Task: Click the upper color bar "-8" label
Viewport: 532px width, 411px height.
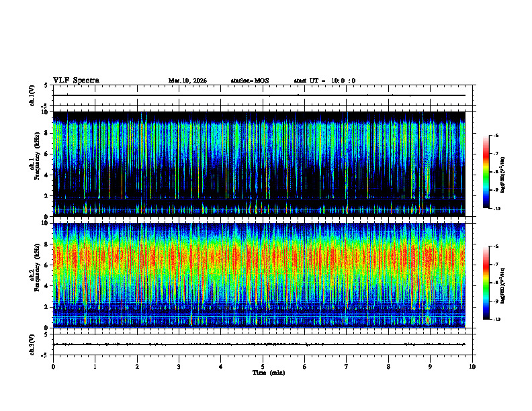Action: pos(496,172)
